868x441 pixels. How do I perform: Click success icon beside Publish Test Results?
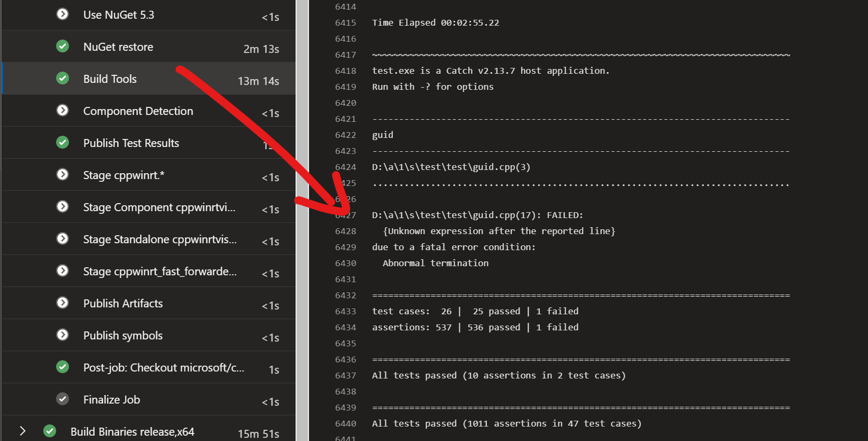(63, 142)
